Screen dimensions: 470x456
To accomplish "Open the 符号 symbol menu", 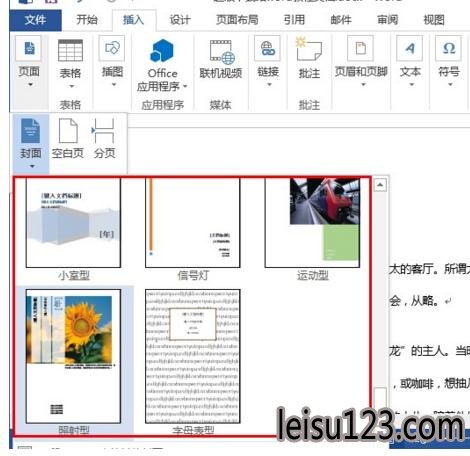I will click(x=449, y=62).
